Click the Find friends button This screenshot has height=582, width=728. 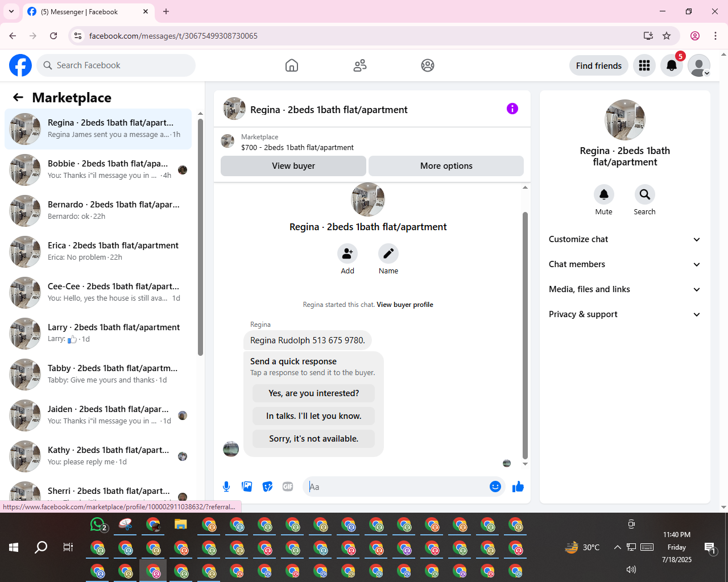click(x=599, y=65)
